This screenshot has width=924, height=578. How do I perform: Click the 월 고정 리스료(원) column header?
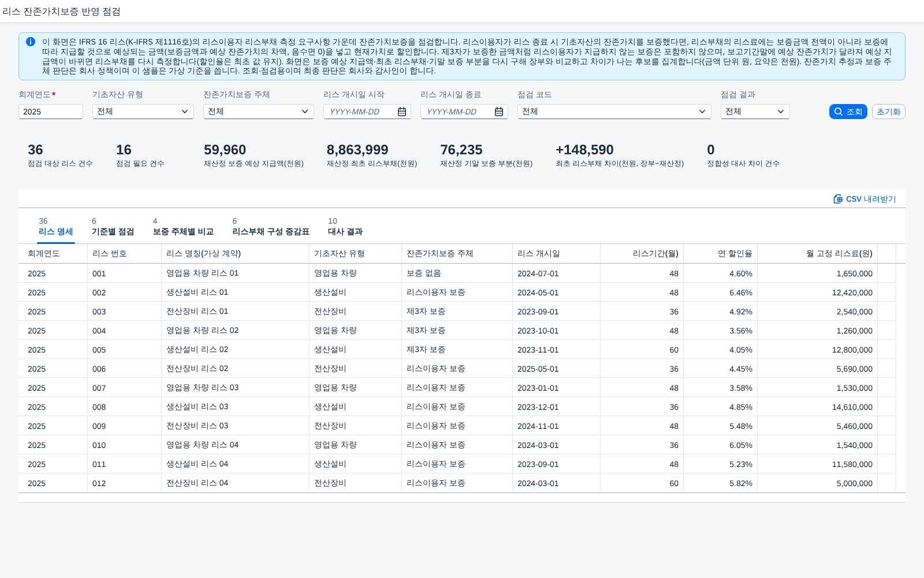[x=818, y=253]
